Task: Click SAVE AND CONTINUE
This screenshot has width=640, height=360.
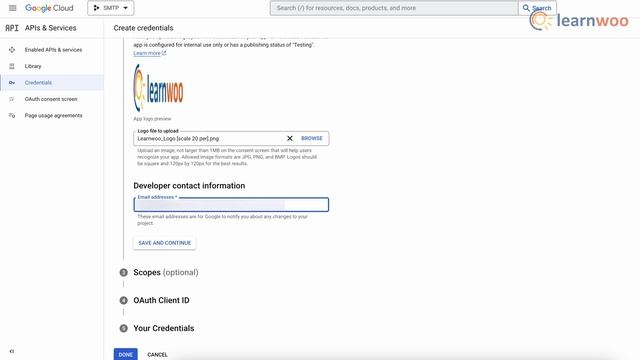Action: (164, 243)
